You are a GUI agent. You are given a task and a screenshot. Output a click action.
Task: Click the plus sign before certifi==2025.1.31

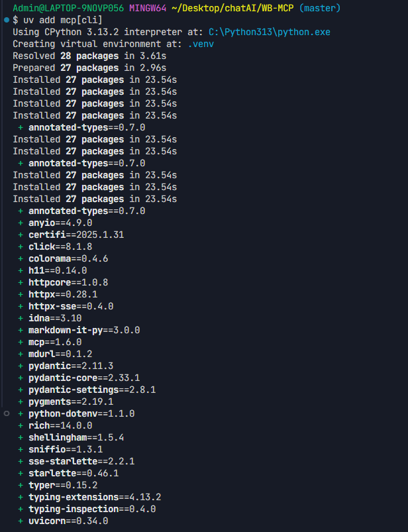pyautogui.click(x=21, y=235)
